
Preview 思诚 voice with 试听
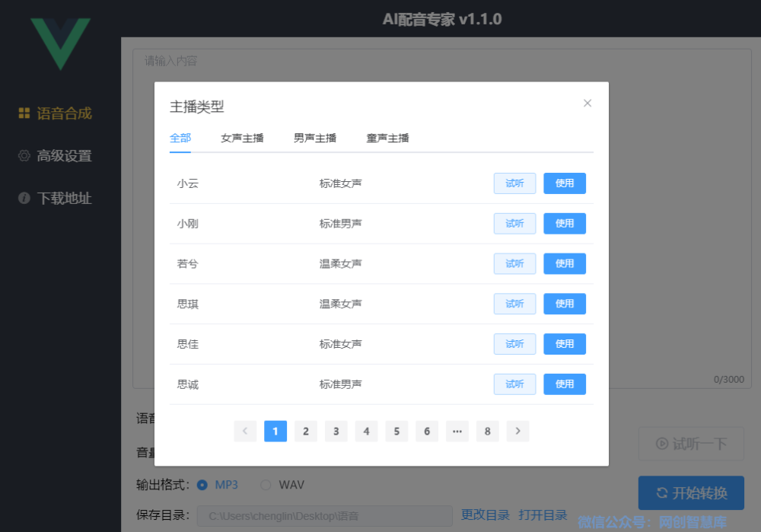click(514, 384)
